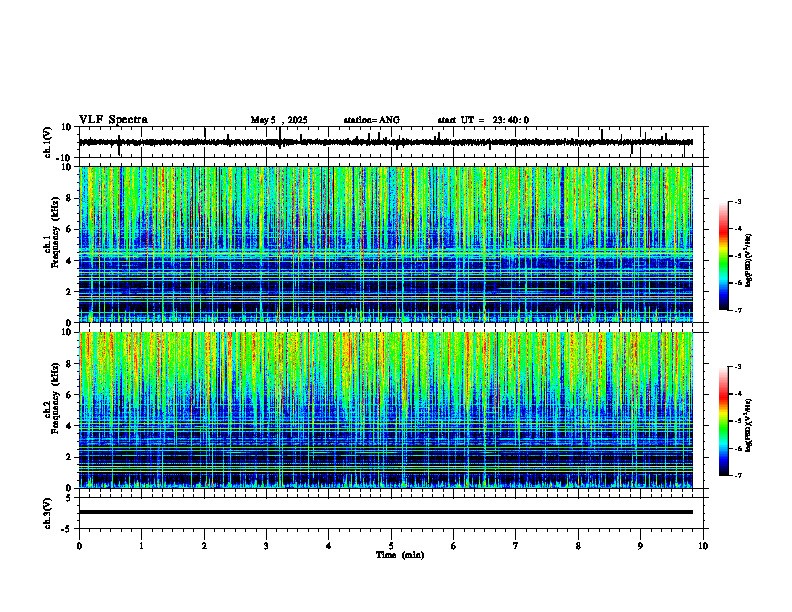Click the ch.2 spectrogram plot

[x=386, y=410]
